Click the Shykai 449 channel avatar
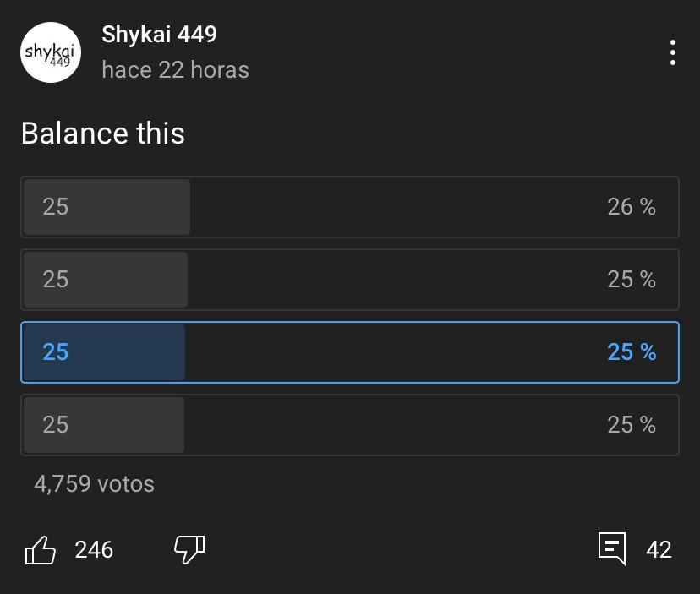Screen dimensions: 700x594 [x=51, y=52]
